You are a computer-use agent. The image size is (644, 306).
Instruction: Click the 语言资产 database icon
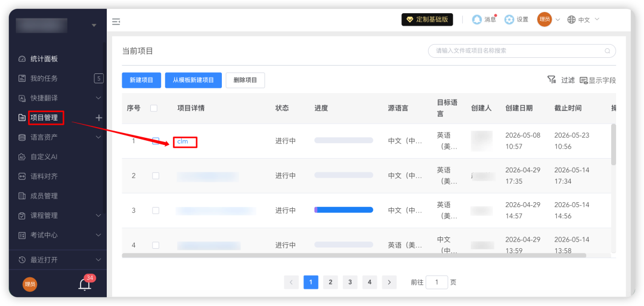pyautogui.click(x=22, y=137)
